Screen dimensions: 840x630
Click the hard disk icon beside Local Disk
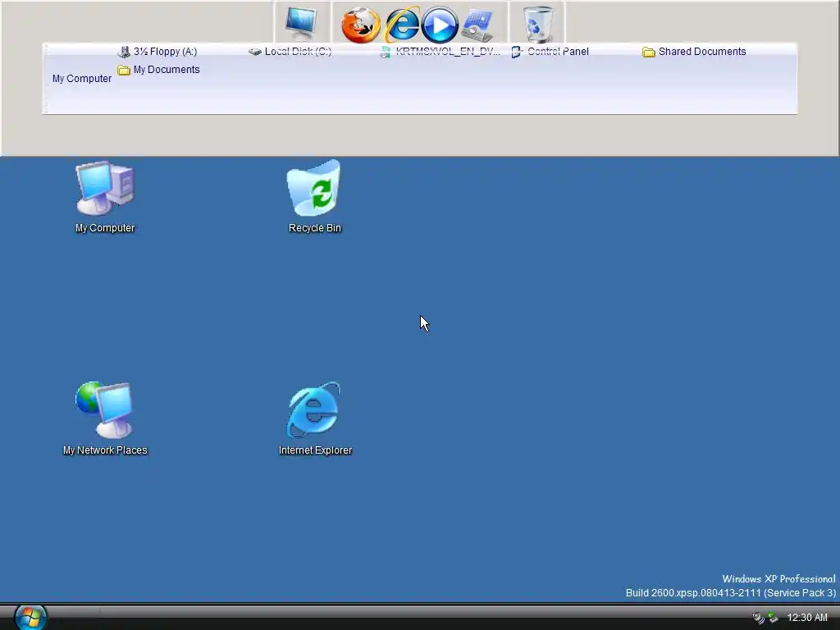[x=255, y=52]
